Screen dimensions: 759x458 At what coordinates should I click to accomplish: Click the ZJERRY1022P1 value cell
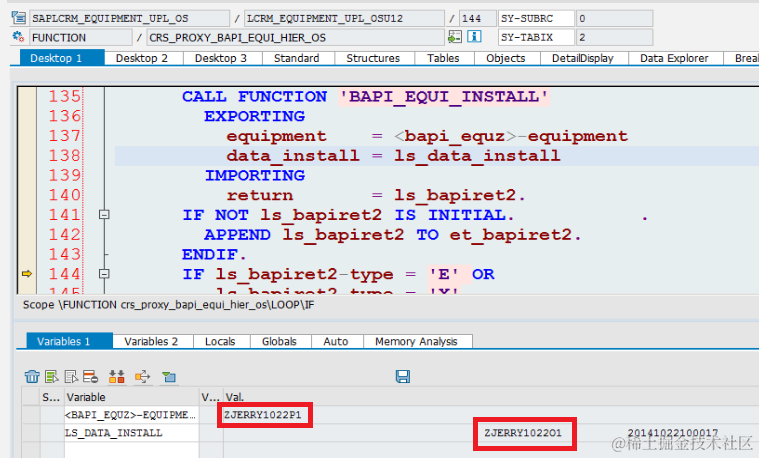263,415
